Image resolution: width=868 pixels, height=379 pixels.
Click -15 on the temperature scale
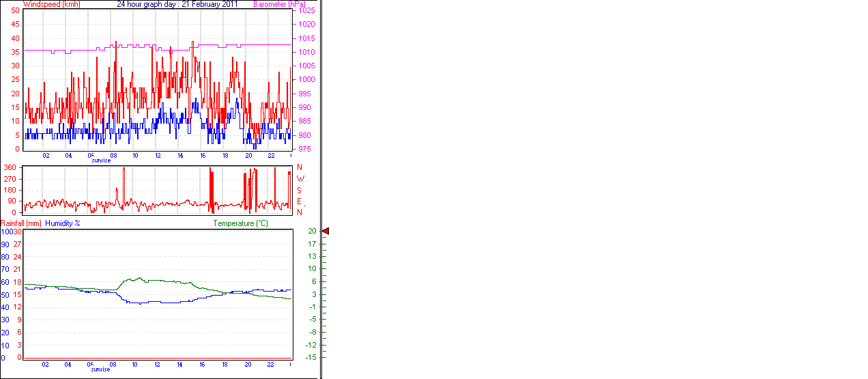click(311, 357)
